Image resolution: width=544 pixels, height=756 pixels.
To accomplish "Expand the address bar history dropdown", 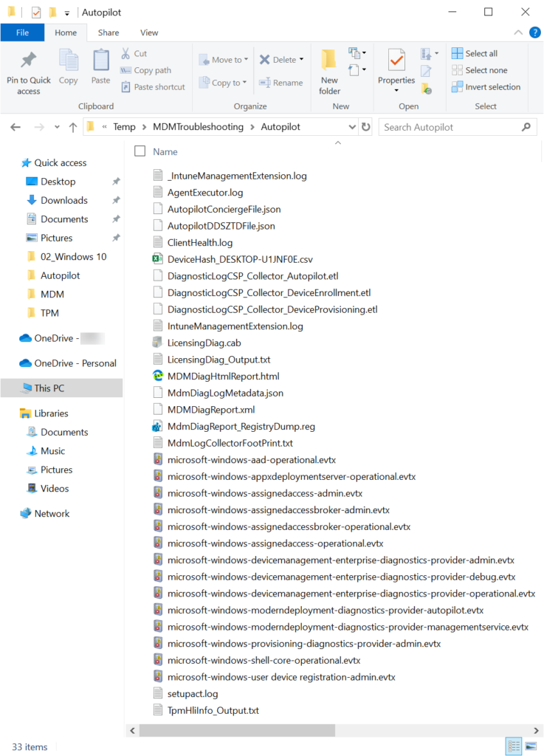I will 352,127.
